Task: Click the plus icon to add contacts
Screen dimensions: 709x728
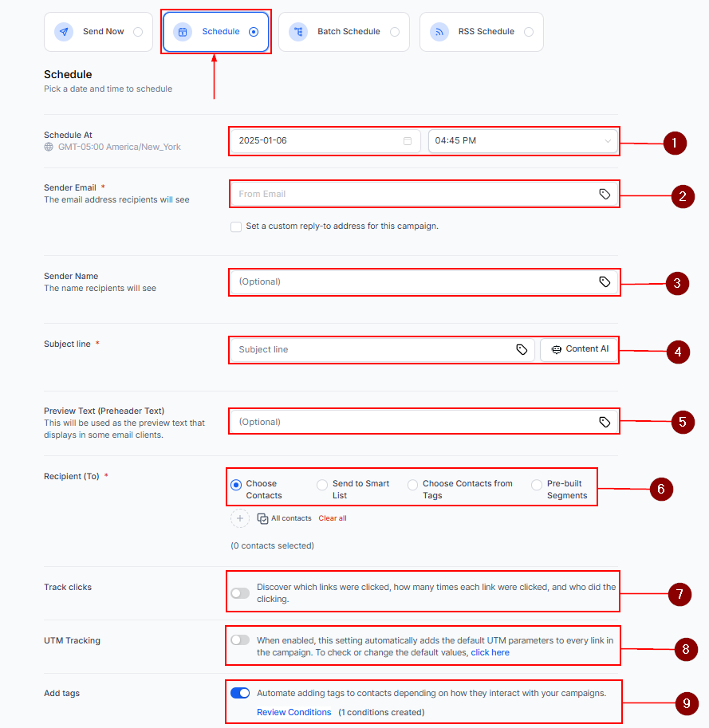Action: point(240,518)
